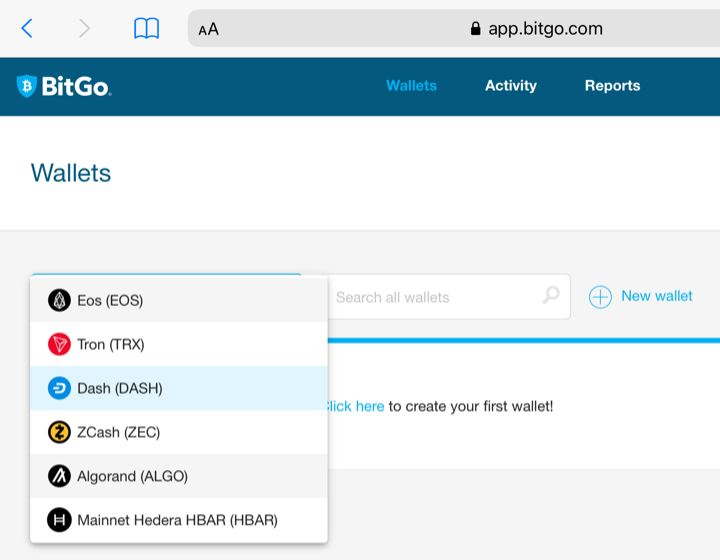Open the AA reader view menu
The height and width of the screenshot is (560, 720).
click(x=208, y=29)
